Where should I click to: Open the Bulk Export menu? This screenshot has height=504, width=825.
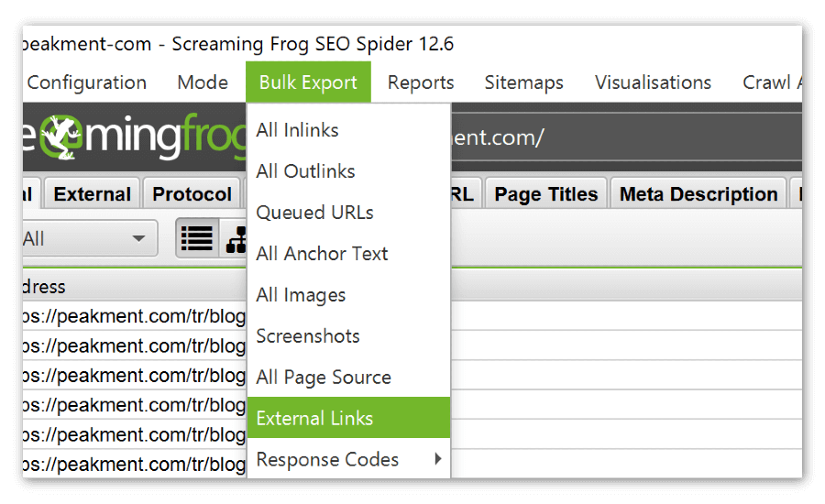click(x=308, y=82)
